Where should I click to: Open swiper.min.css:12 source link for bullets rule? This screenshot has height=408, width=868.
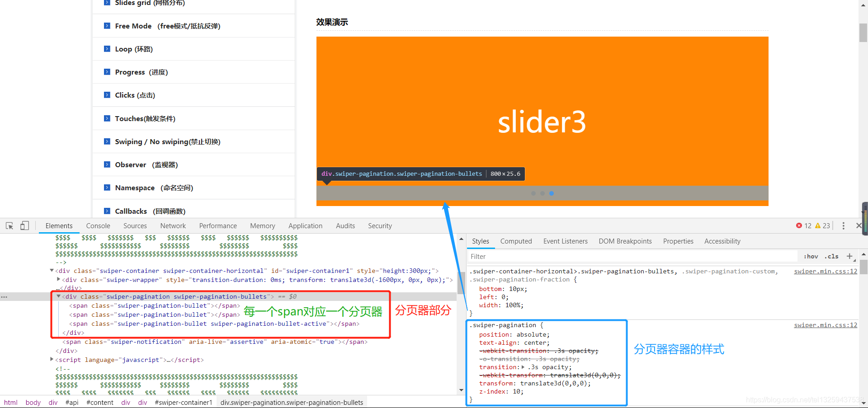pyautogui.click(x=826, y=271)
